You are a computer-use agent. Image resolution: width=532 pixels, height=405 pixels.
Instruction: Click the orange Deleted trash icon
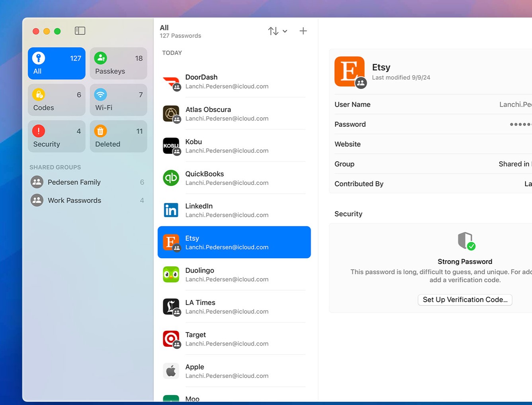coord(100,131)
